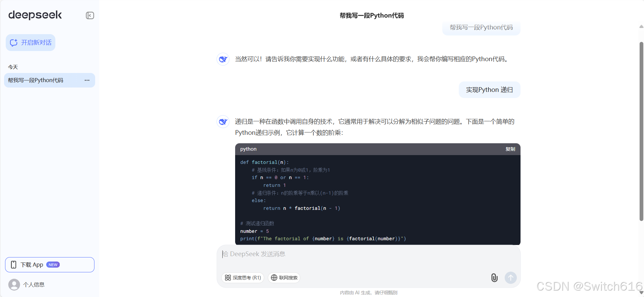Send the message with the up-arrow button

tap(510, 278)
